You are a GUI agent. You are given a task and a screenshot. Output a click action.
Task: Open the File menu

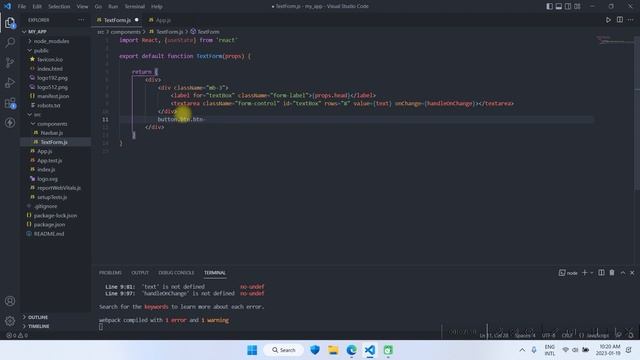tap(22, 6)
